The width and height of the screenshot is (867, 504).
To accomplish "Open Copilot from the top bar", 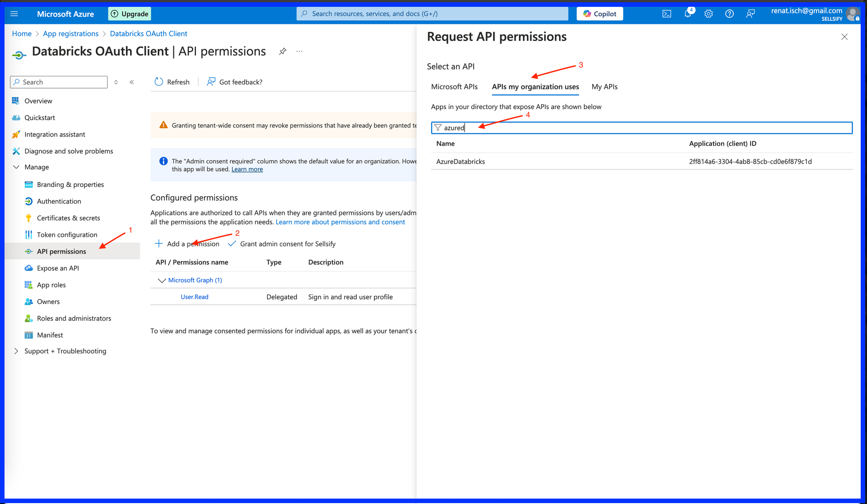I will pos(599,14).
